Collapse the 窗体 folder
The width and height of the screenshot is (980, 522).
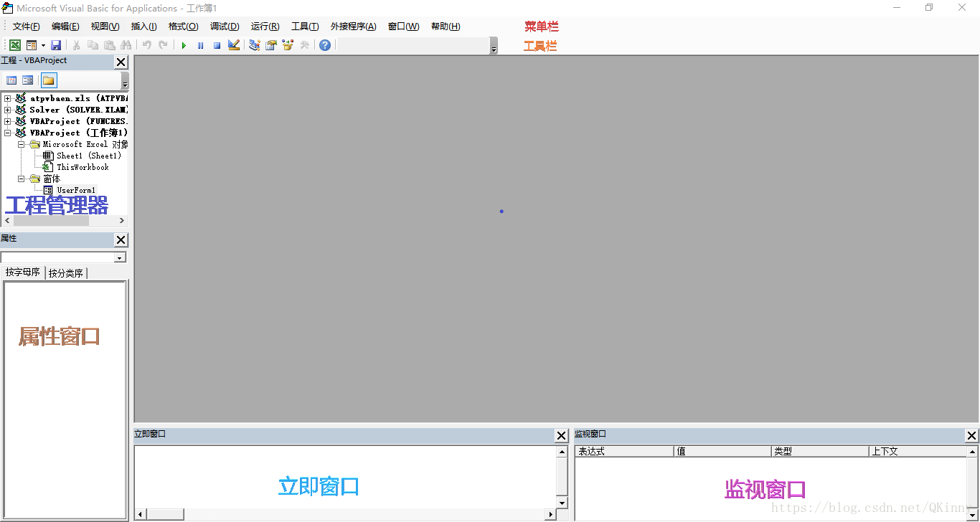(x=22, y=179)
